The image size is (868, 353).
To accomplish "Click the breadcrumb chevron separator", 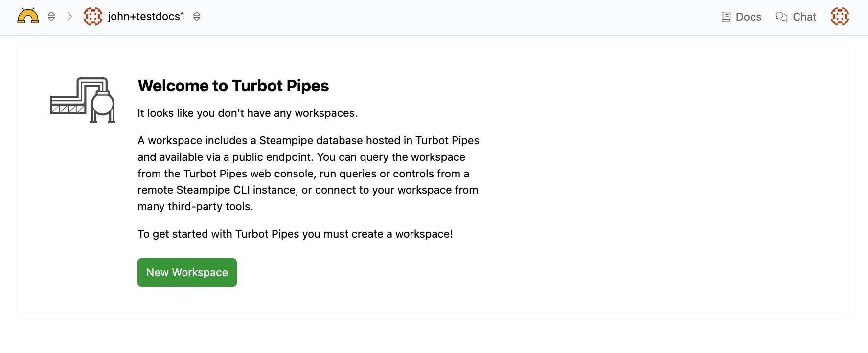I will (69, 17).
